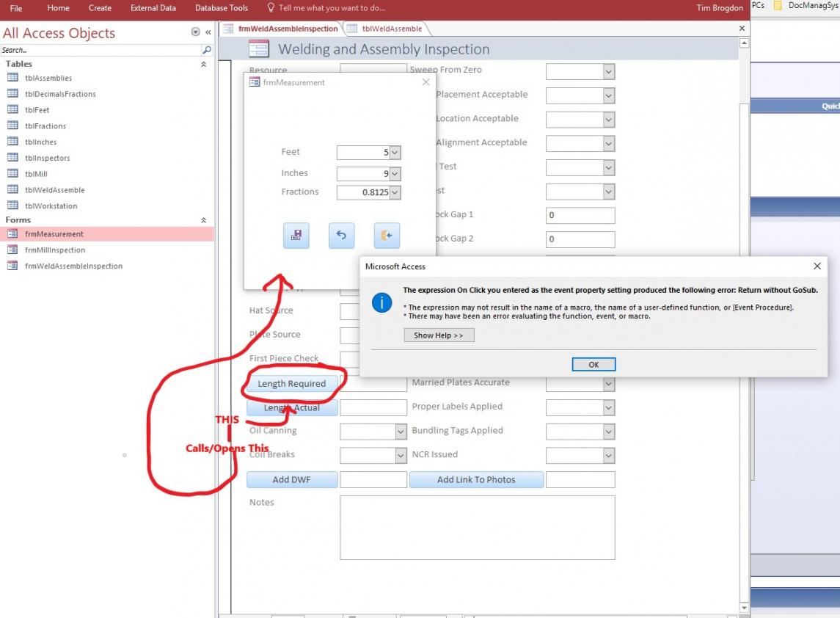The image size is (840, 618).
Task: Open the Fractions dropdown list
Action: (395, 192)
